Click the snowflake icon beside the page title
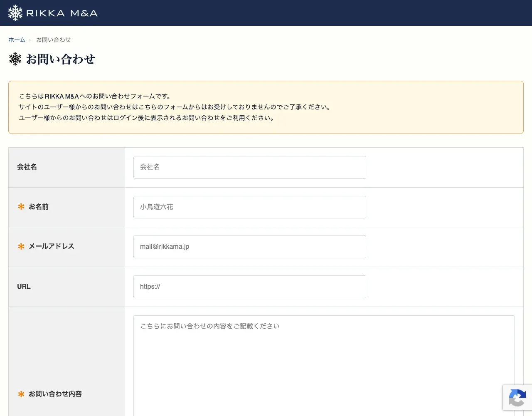The image size is (532, 416). 15,59
